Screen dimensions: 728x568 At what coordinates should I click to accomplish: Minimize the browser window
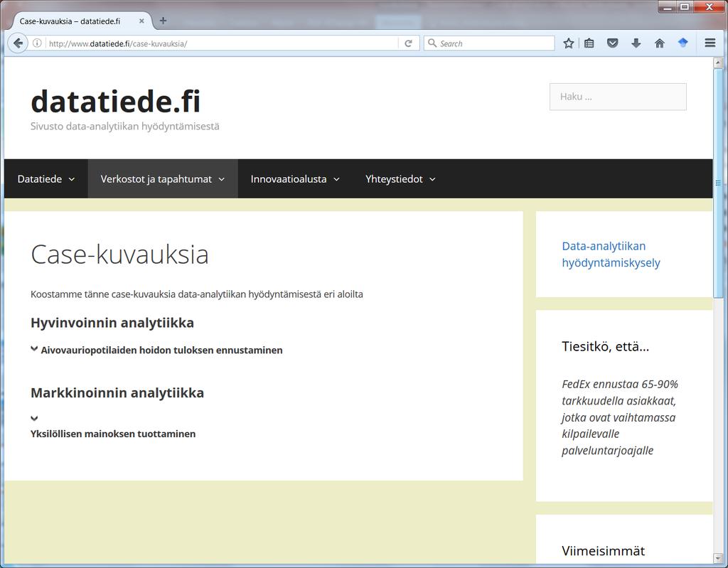pyautogui.click(x=668, y=7)
